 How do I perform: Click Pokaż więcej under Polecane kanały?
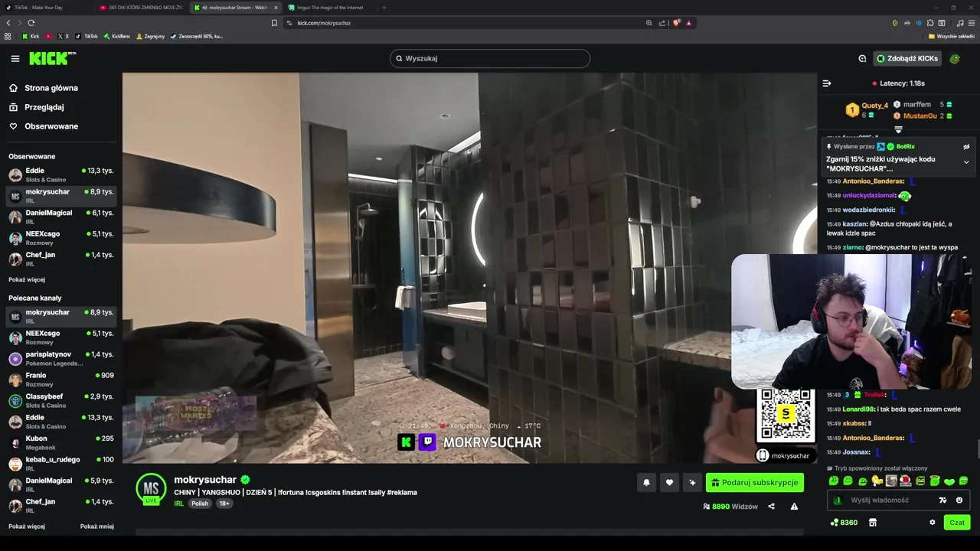coord(27,527)
